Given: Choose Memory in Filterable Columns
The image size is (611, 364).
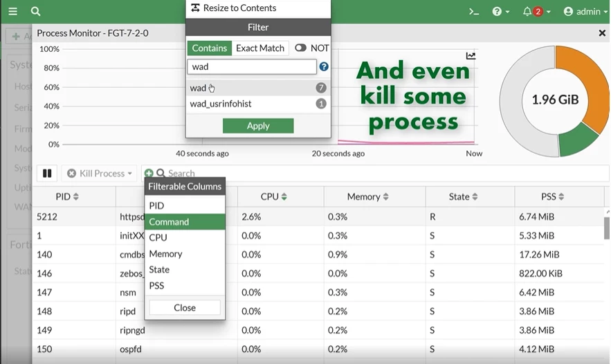Looking at the screenshot, I should [185, 254].
